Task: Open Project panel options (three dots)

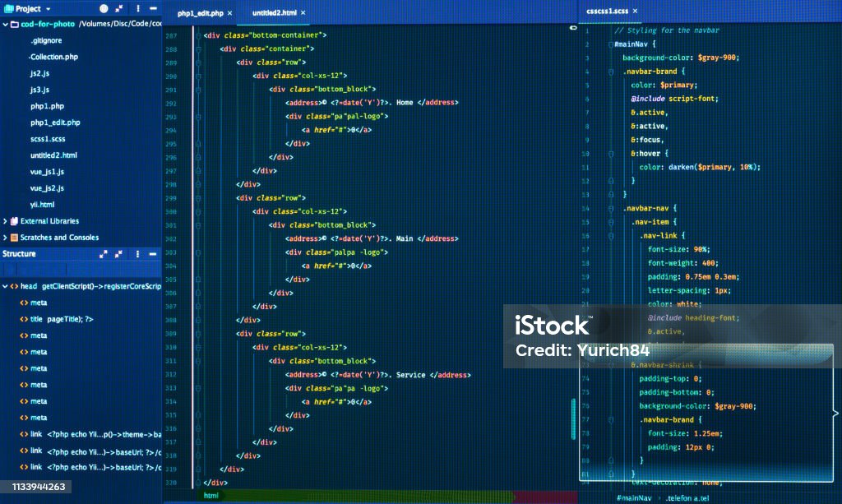Action: [138, 8]
